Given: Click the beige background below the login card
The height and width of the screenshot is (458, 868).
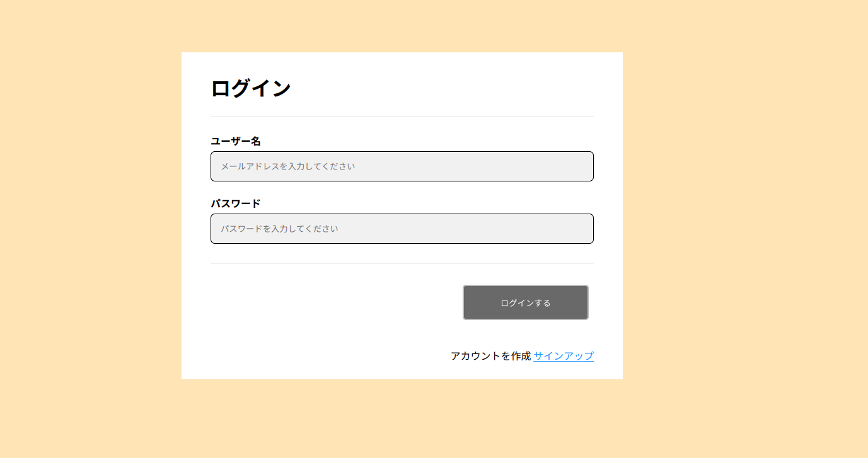Looking at the screenshot, I should click(x=402, y=419).
